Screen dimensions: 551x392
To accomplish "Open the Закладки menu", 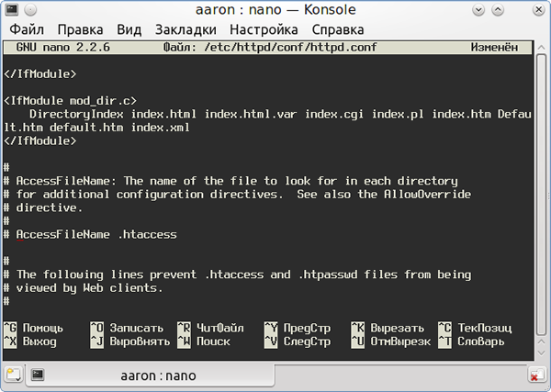I will coord(186,29).
